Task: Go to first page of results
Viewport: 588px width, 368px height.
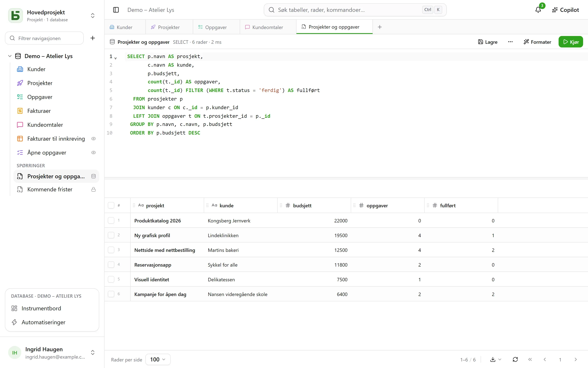Action: (x=530, y=359)
